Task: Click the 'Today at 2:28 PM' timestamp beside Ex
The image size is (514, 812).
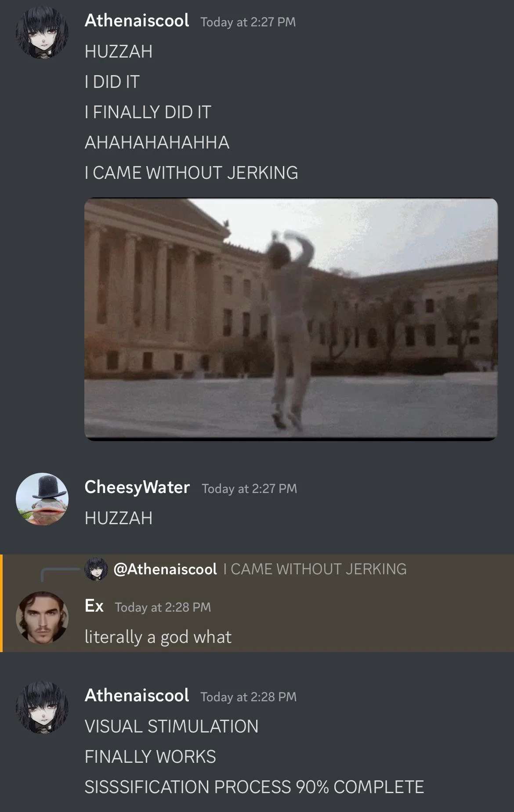Action: (x=163, y=607)
